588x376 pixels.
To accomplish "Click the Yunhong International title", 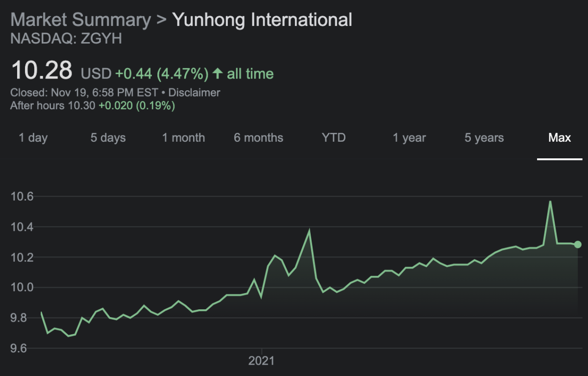I will click(x=262, y=20).
